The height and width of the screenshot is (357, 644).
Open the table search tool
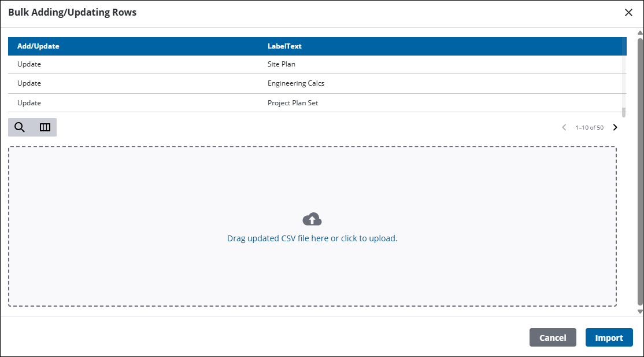pyautogui.click(x=20, y=127)
